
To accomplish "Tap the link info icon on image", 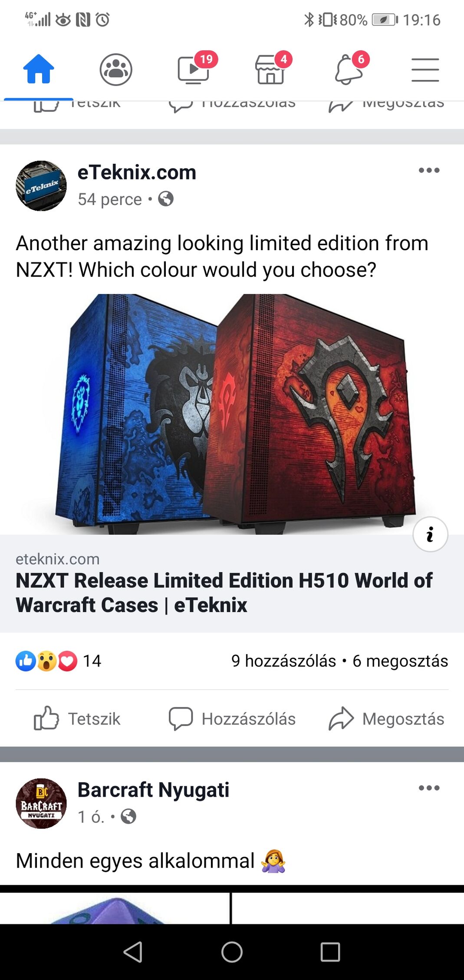I will click(430, 534).
